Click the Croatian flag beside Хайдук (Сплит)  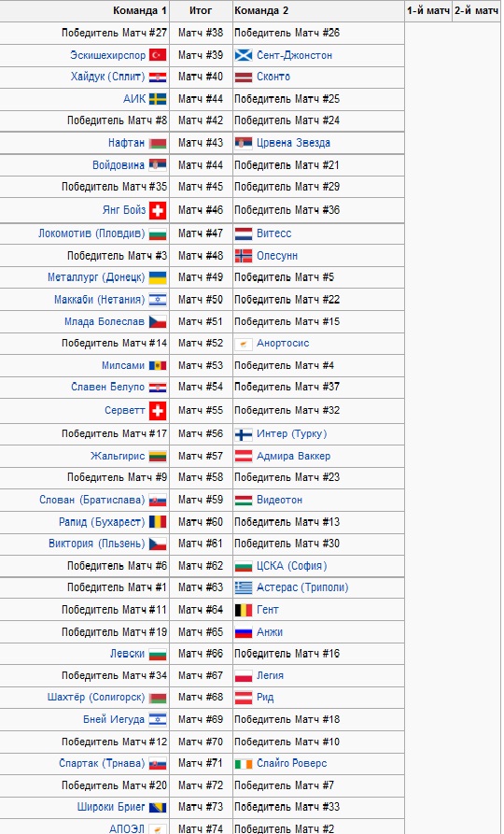158,78
